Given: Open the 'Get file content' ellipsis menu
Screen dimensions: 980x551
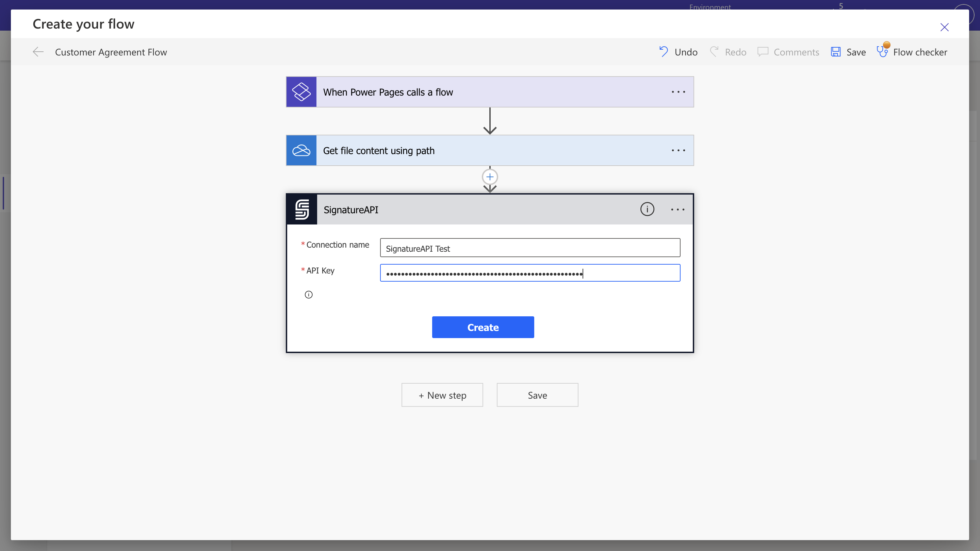Looking at the screenshot, I should pyautogui.click(x=678, y=151).
